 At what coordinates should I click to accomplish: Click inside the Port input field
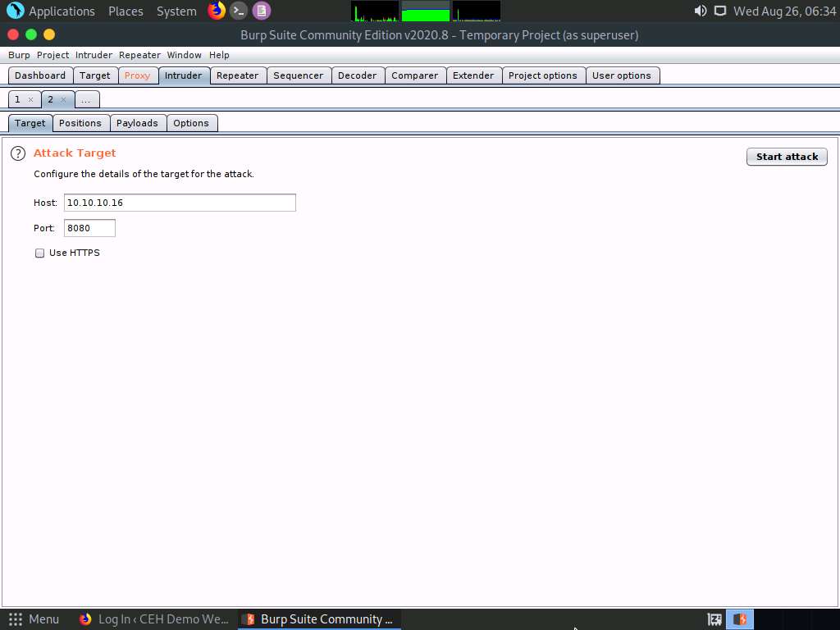[x=89, y=227]
